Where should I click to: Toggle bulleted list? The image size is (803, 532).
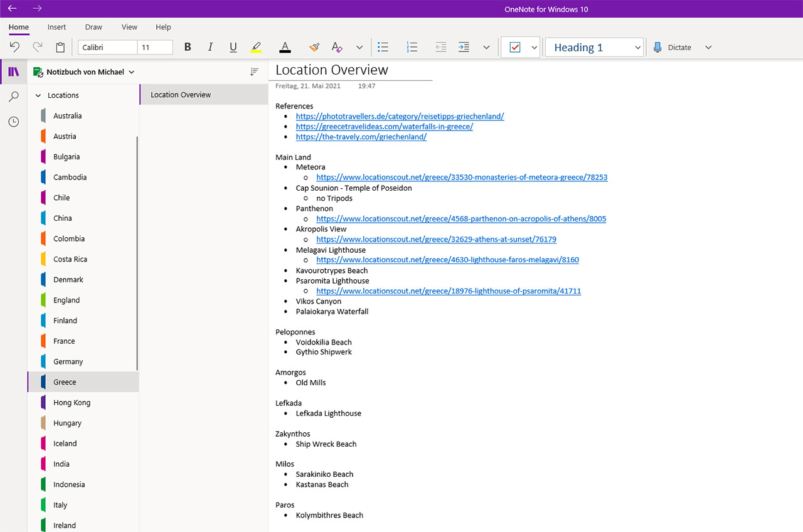[383, 47]
